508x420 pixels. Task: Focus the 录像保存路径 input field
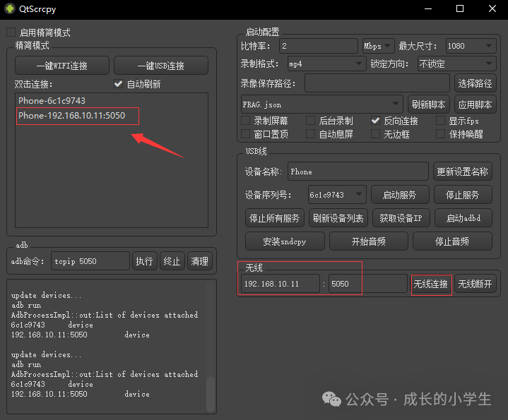tap(377, 83)
